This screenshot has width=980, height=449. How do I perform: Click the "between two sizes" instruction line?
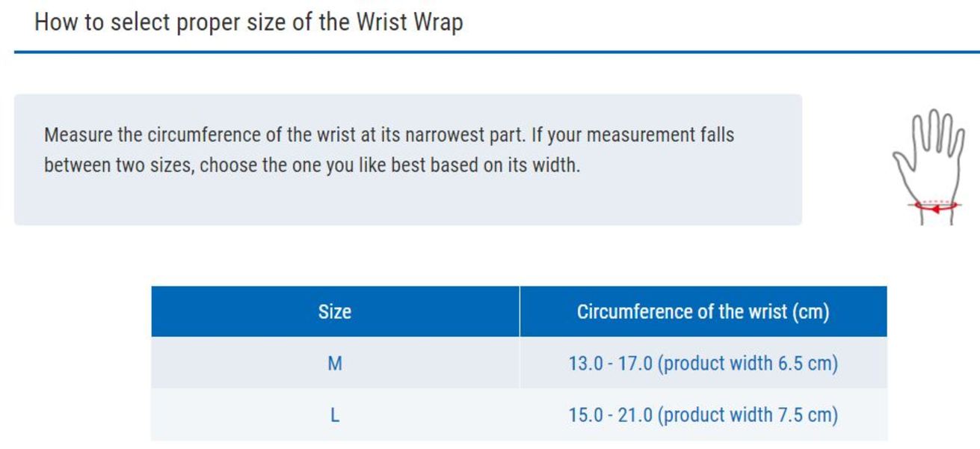click(x=312, y=165)
